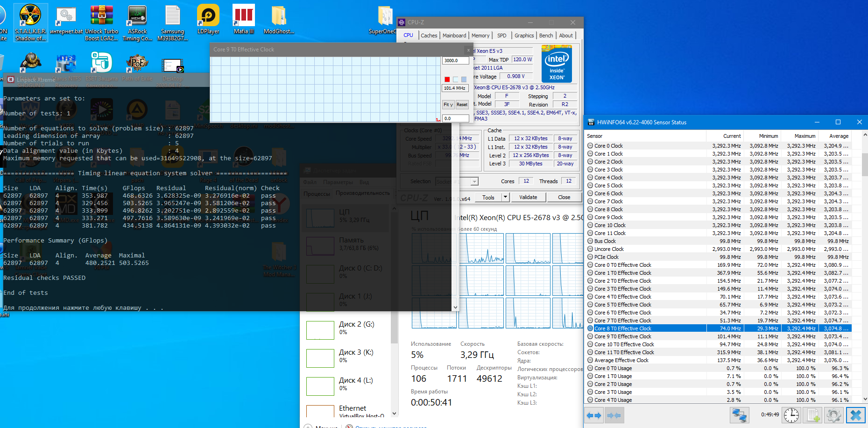Image resolution: width=868 pixels, height=428 pixels.
Task: Open HWiNFO remote network monitoring icon
Action: (739, 415)
